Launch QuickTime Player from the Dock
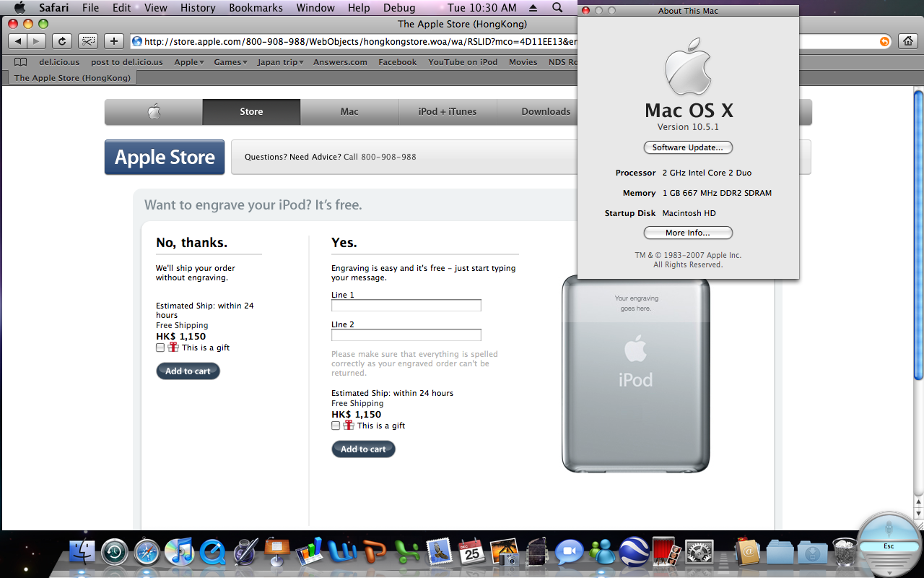Screen dimensions: 924x578 click(212, 553)
